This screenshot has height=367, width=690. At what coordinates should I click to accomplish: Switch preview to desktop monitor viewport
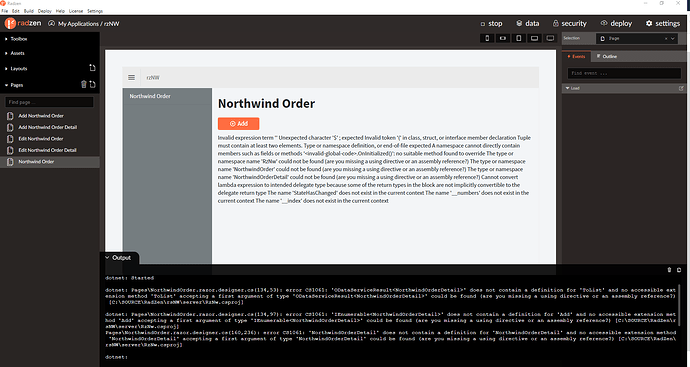(x=550, y=38)
